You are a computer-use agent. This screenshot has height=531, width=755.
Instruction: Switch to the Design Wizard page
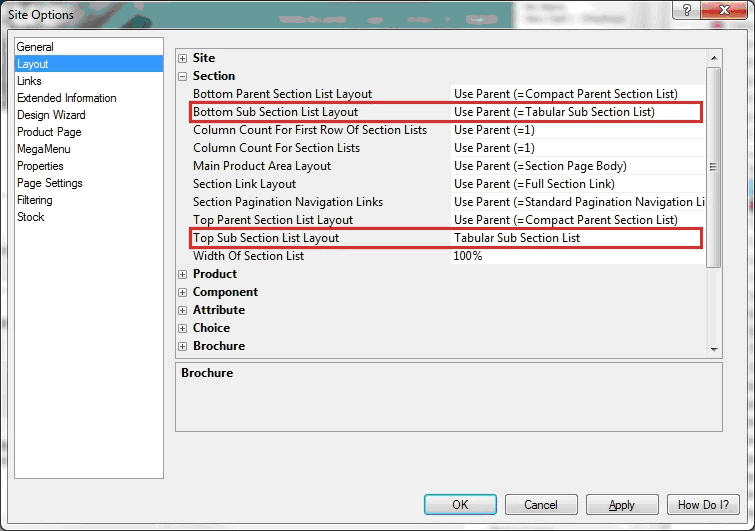(x=51, y=115)
